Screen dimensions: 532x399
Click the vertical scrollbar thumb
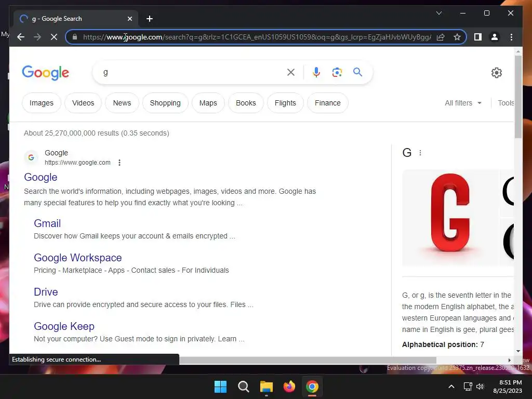[518, 97]
